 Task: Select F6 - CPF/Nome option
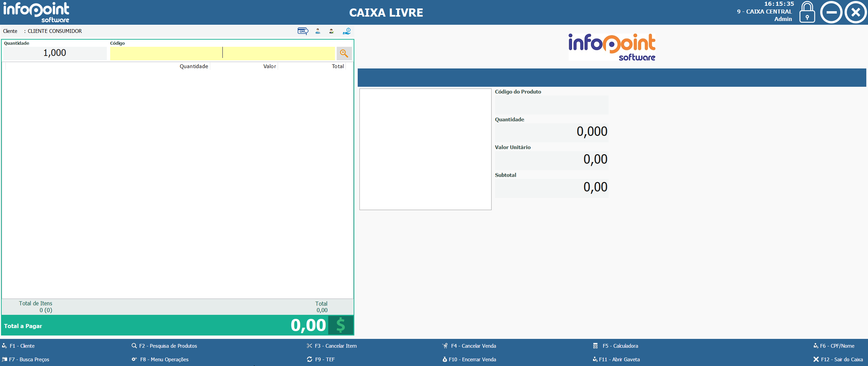pyautogui.click(x=837, y=346)
